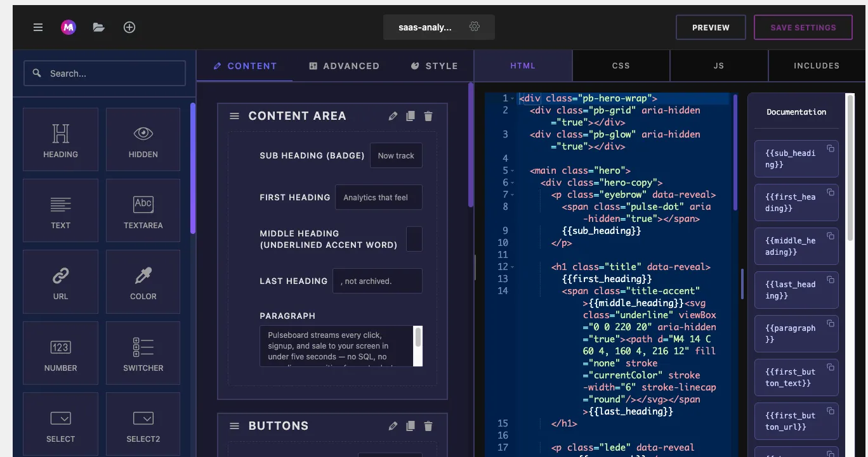Image resolution: width=868 pixels, height=457 pixels.
Task: Delete the Content Area section
Action: (428, 116)
